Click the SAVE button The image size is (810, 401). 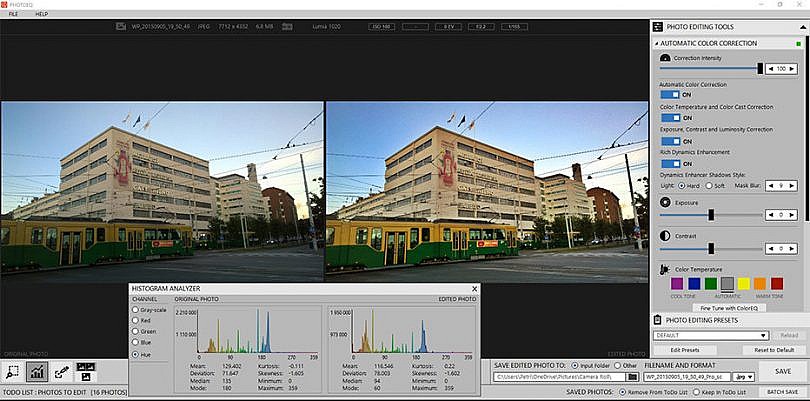pos(783,372)
